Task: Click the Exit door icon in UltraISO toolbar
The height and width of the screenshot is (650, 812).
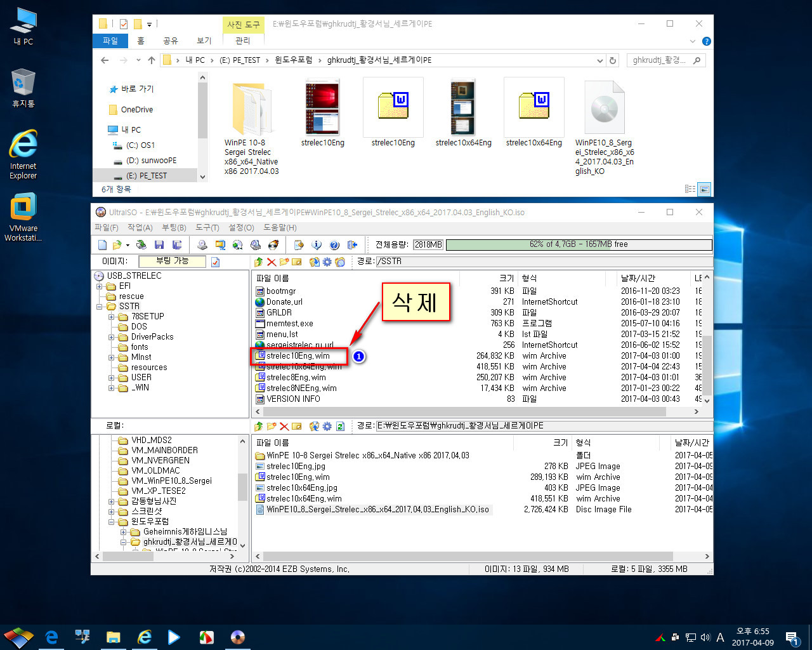Action: point(352,244)
